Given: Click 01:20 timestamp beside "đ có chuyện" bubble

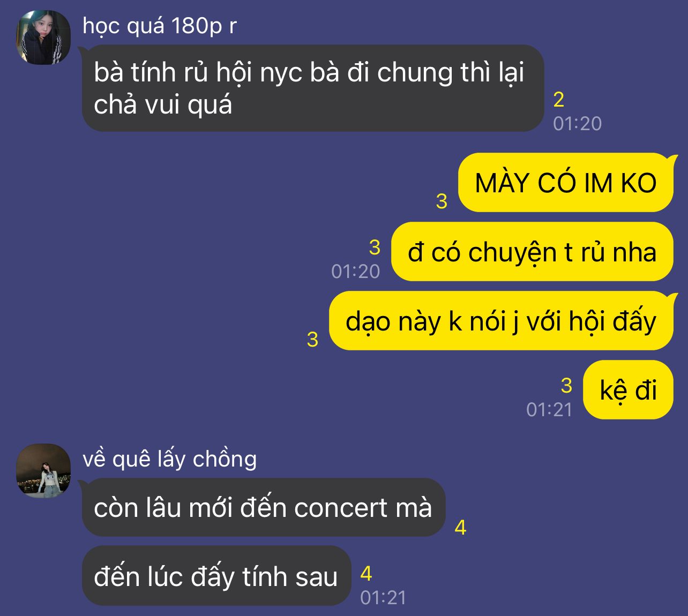Looking at the screenshot, I should click(356, 272).
